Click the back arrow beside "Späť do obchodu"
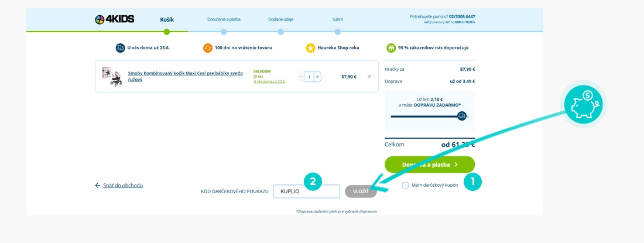The image size is (644, 243). click(98, 186)
